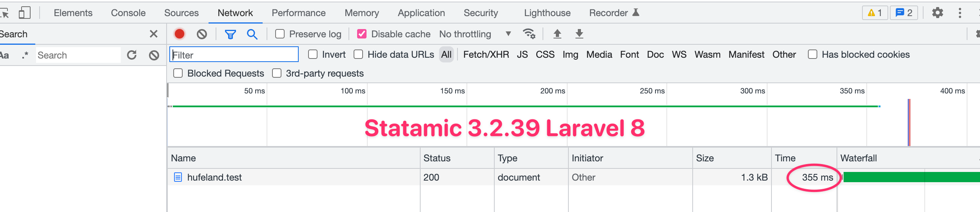
Task: Sort by the Status column header
Action: [x=457, y=158]
